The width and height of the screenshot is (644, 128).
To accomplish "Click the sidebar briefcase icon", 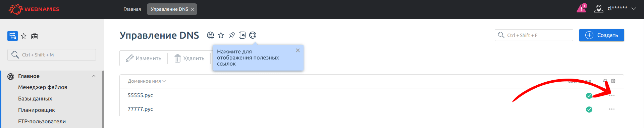I will (35, 36).
